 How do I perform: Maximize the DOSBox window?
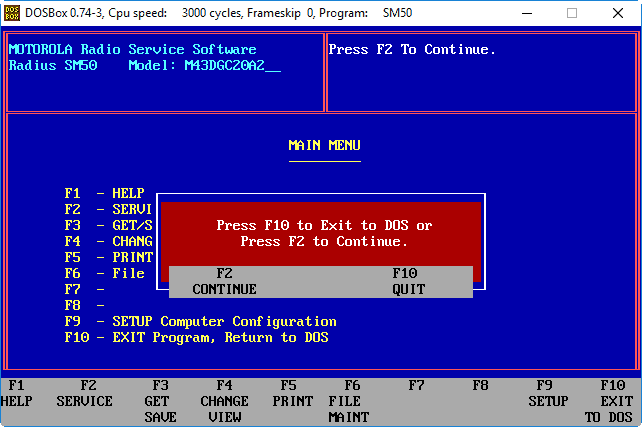573,13
